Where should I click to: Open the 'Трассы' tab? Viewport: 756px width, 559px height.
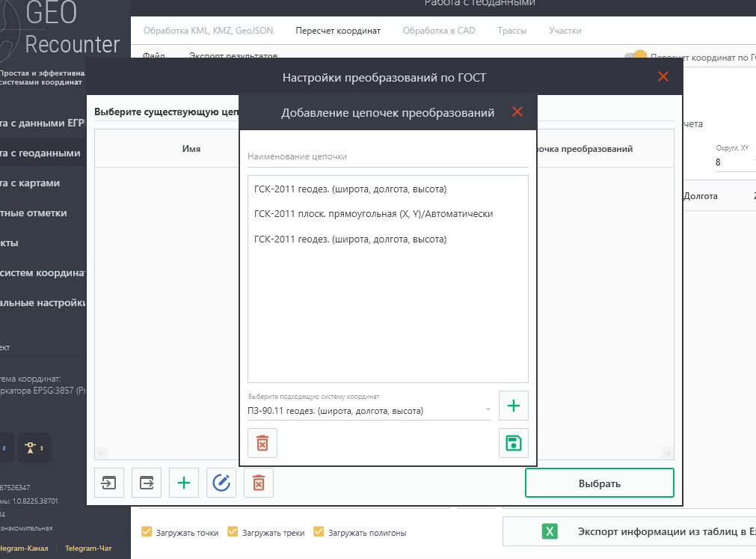point(511,31)
